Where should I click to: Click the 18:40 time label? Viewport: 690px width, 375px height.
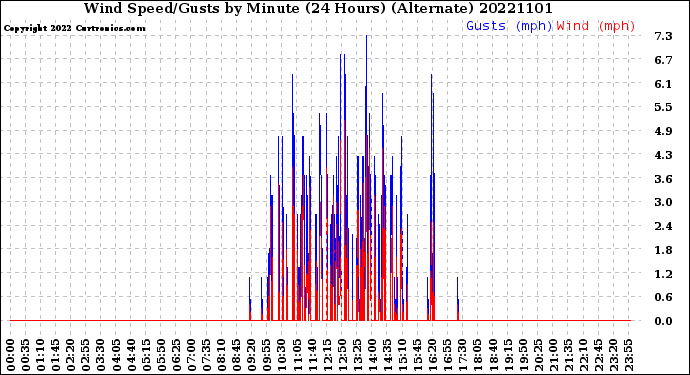[x=493, y=355]
